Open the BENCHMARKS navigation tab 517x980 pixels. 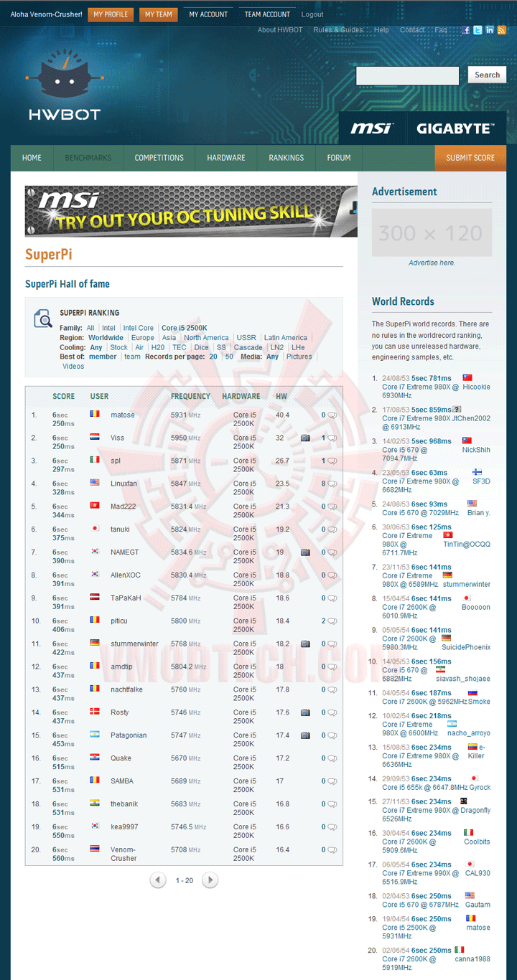point(88,158)
